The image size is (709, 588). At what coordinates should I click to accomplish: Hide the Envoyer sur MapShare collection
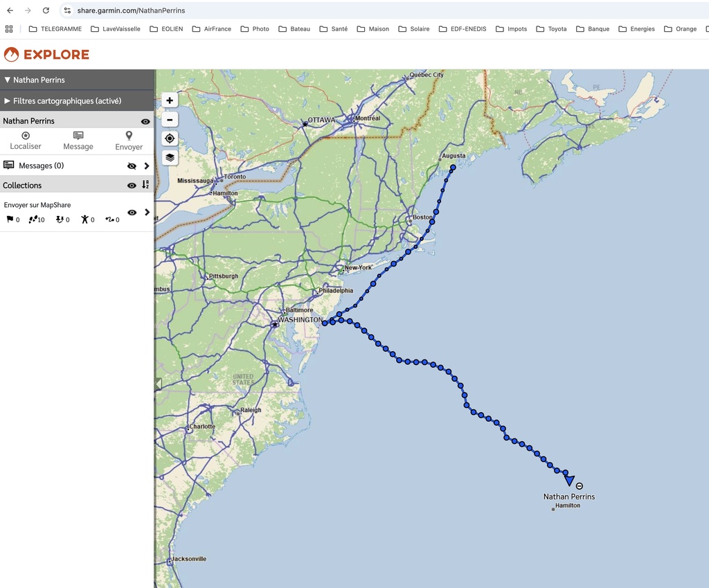(x=132, y=213)
